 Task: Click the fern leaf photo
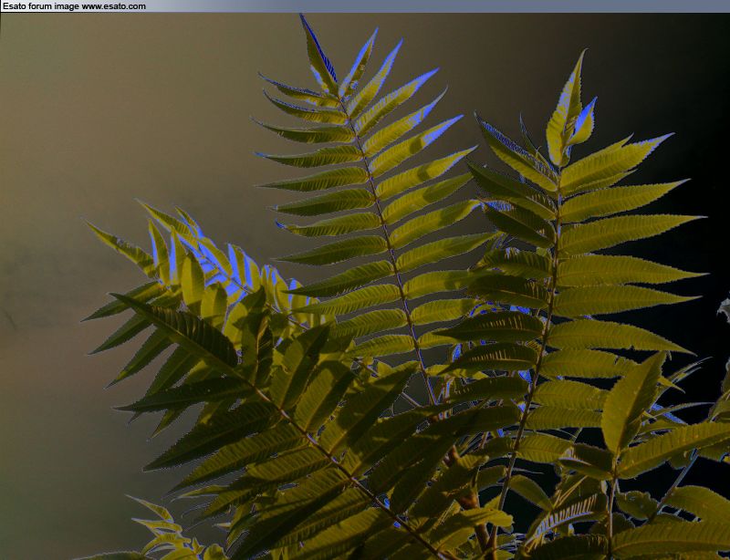(365, 286)
